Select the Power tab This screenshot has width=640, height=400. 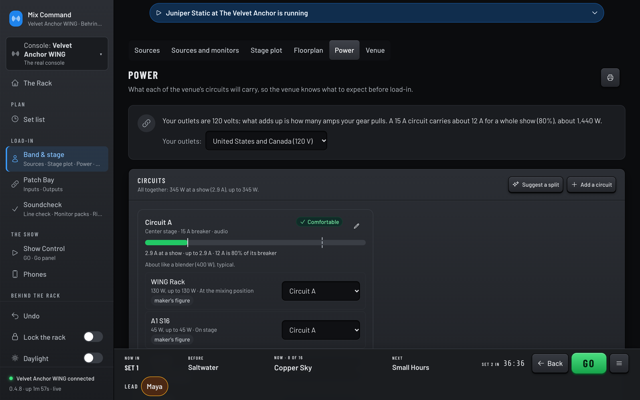point(344,50)
